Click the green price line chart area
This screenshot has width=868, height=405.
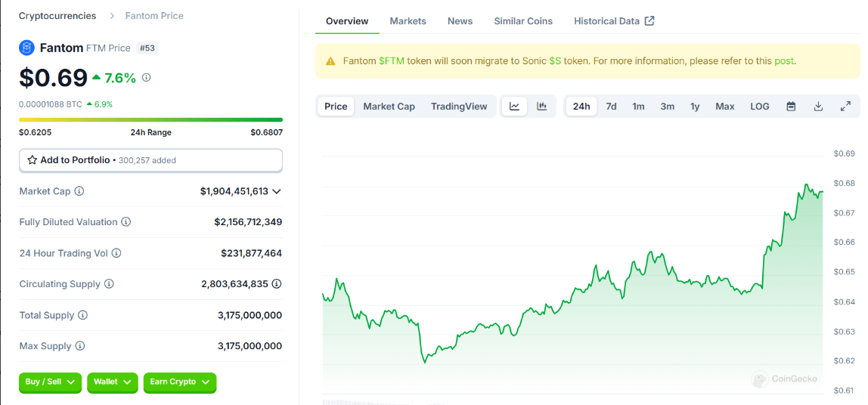(x=572, y=288)
